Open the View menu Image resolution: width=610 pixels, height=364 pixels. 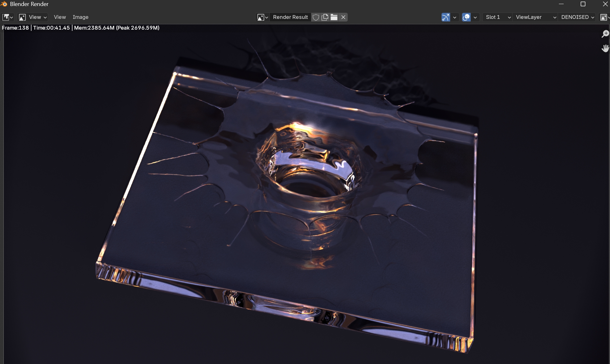coord(60,17)
